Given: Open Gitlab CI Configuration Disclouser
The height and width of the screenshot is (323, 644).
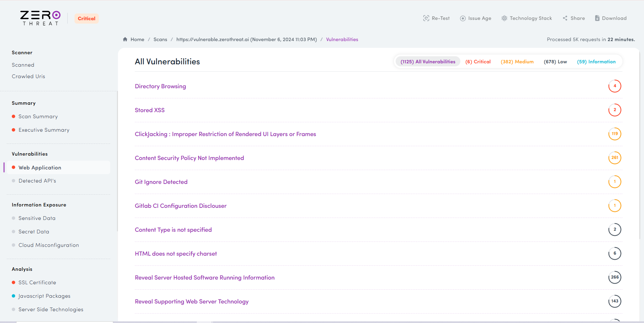Looking at the screenshot, I should [181, 206].
